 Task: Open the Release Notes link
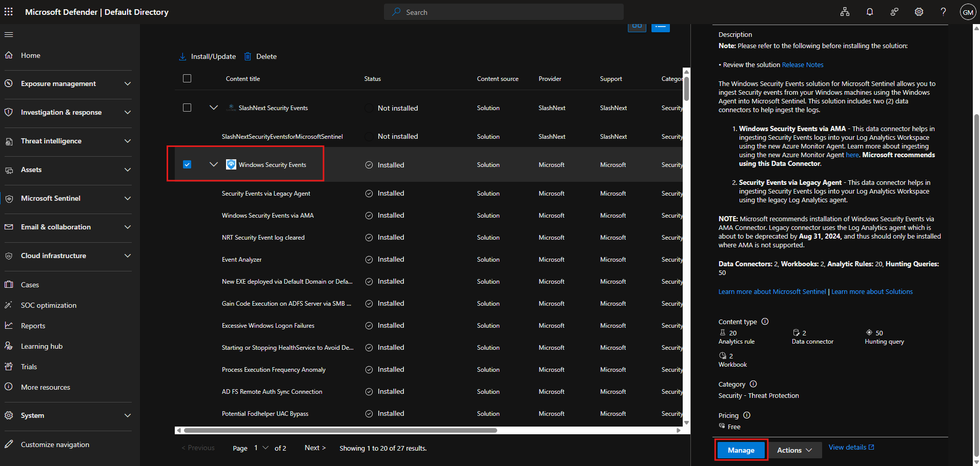[x=803, y=65]
